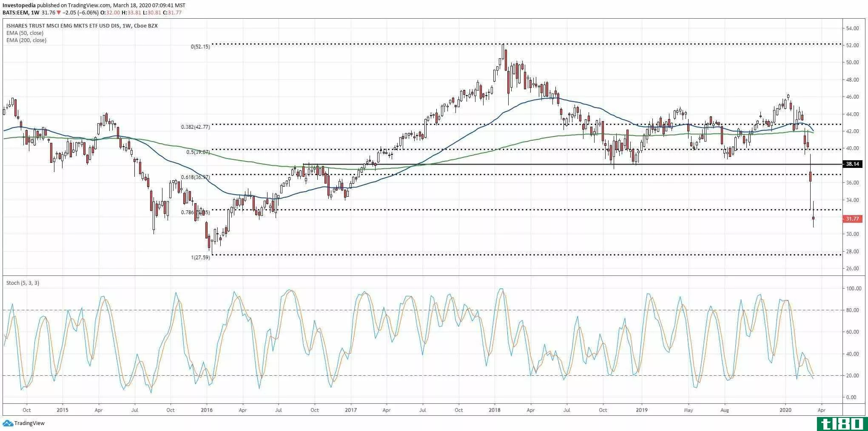
Task: Click the t180 watermark logo
Action: [x=841, y=423]
